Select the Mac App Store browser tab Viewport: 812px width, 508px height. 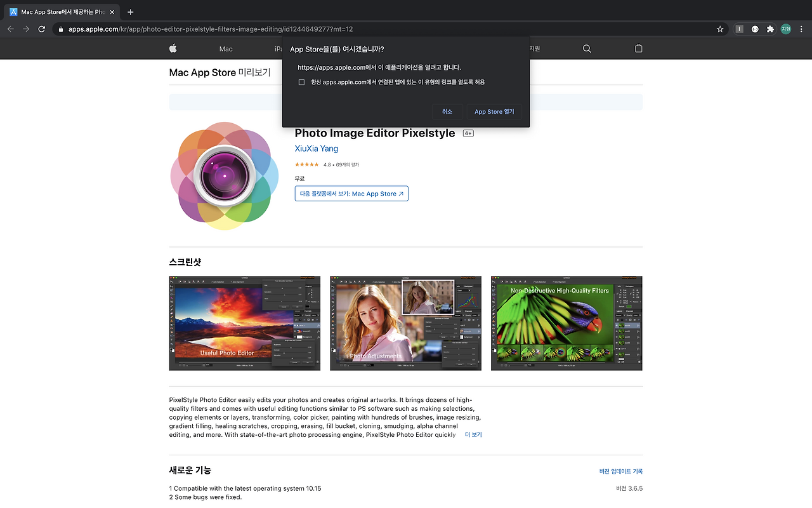[x=62, y=12]
